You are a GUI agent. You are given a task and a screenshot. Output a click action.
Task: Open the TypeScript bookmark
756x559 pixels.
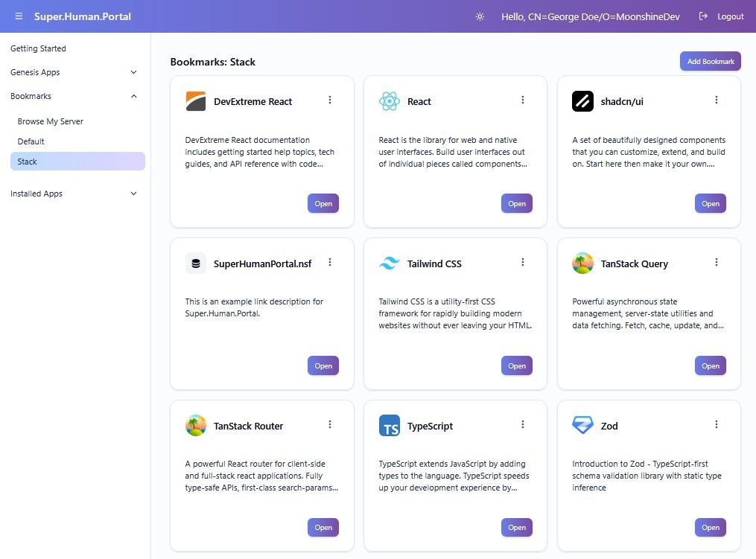(516, 528)
